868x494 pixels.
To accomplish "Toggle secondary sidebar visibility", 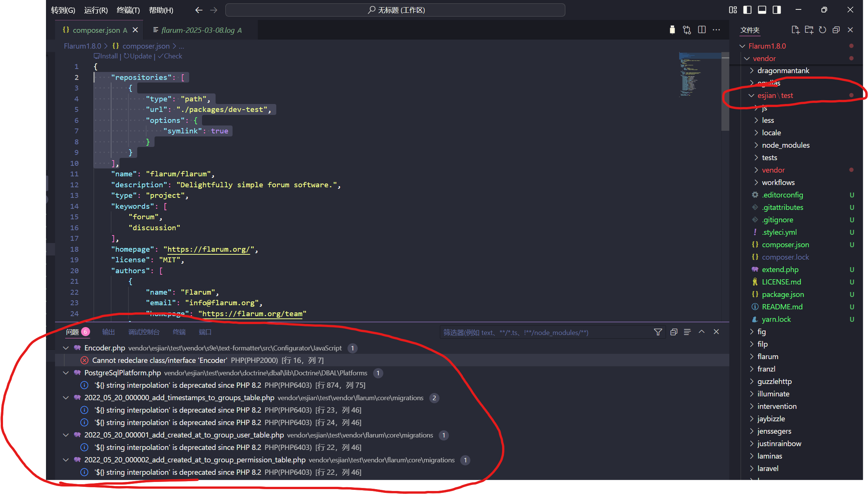I will click(x=777, y=10).
